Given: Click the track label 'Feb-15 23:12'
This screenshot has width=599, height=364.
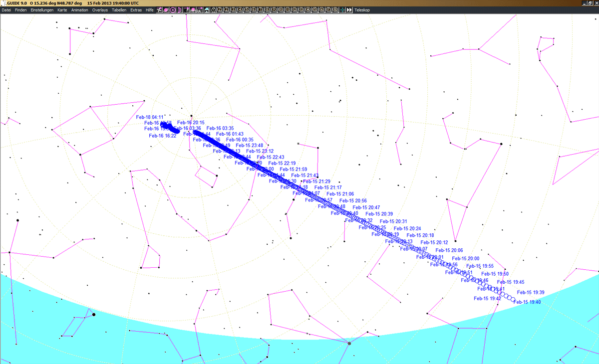Looking at the screenshot, I should click(260, 151).
